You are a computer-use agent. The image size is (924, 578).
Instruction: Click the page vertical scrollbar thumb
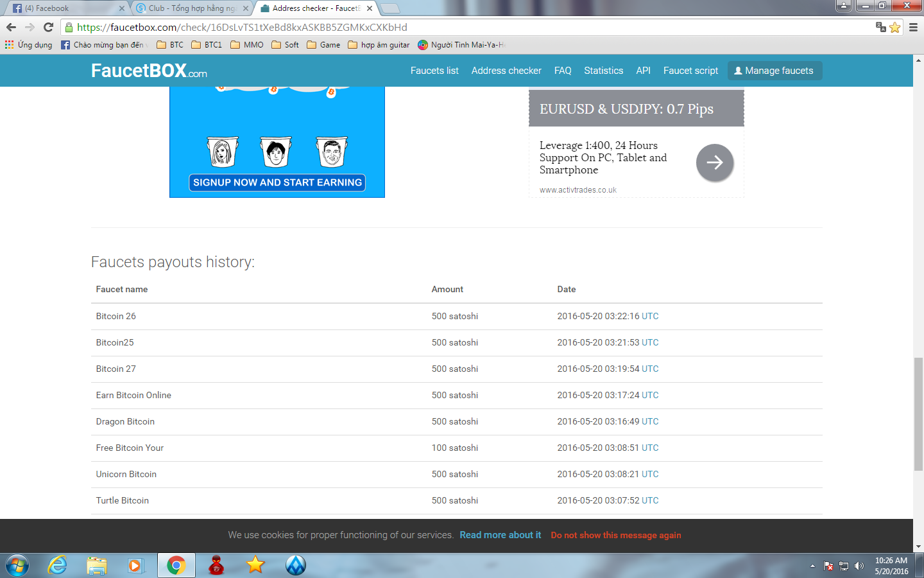point(918,414)
